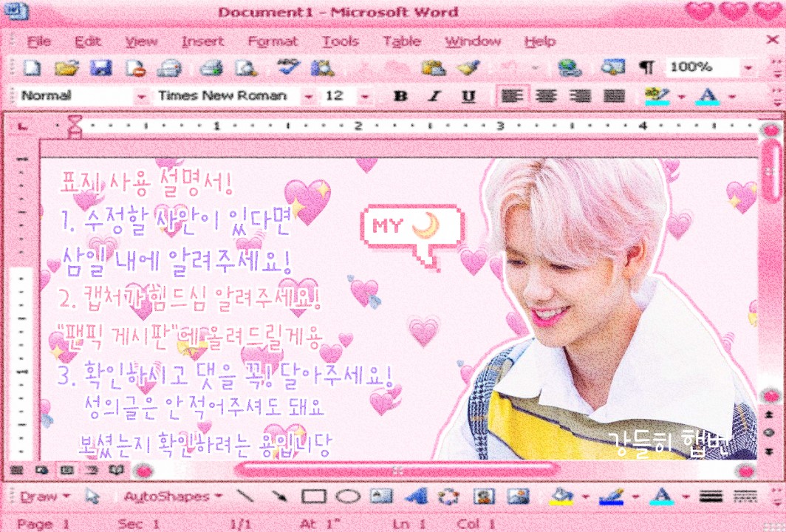Click the Print icon in the toolbar

tap(212, 68)
